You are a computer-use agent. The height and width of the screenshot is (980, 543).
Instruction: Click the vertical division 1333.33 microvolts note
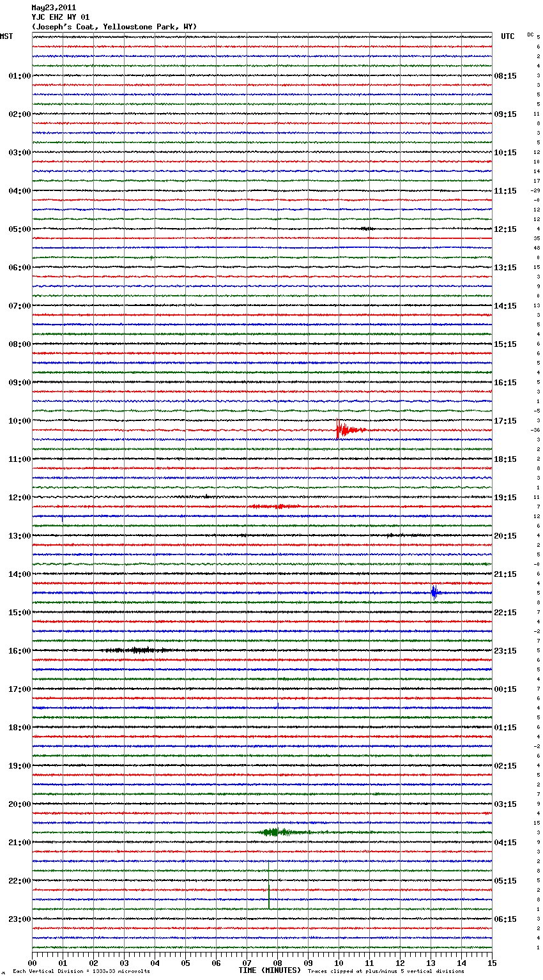pos(82,971)
